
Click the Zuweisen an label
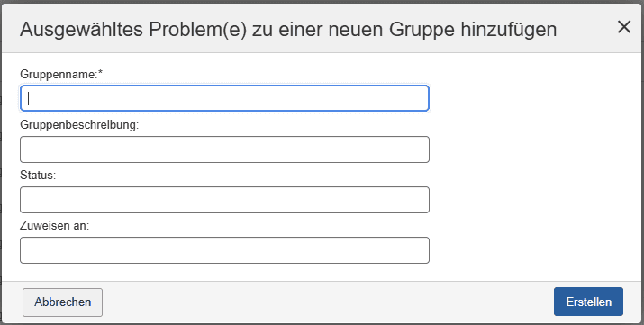pyautogui.click(x=54, y=226)
